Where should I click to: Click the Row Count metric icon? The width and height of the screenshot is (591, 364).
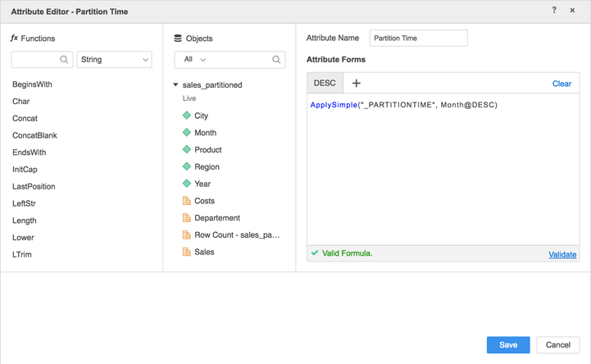(x=187, y=235)
